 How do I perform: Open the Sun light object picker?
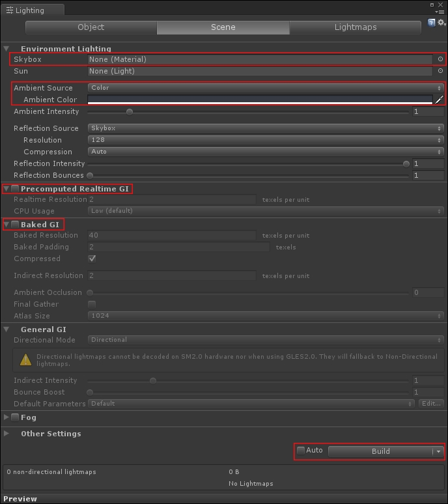440,71
